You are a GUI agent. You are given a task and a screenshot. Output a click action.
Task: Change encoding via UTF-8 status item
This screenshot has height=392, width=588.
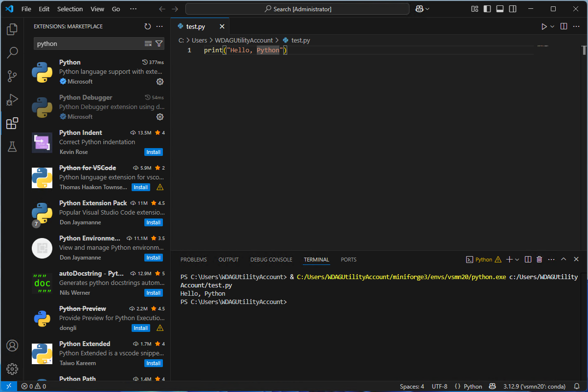coord(439,386)
